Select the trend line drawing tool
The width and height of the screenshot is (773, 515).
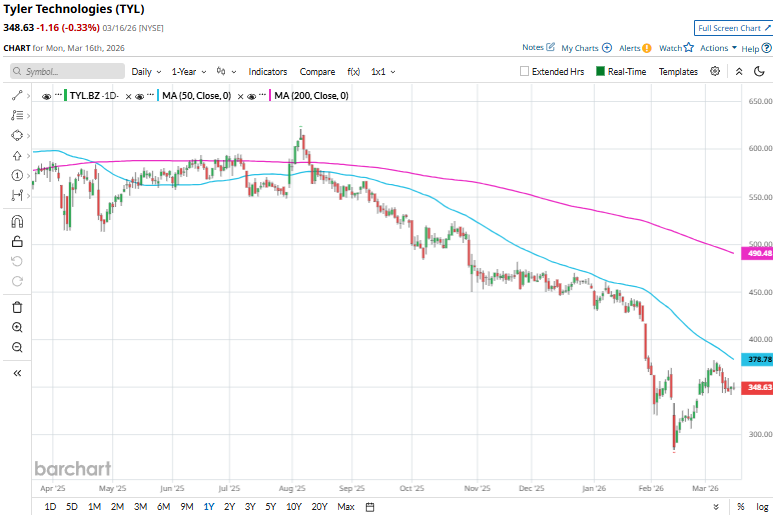(x=17, y=96)
